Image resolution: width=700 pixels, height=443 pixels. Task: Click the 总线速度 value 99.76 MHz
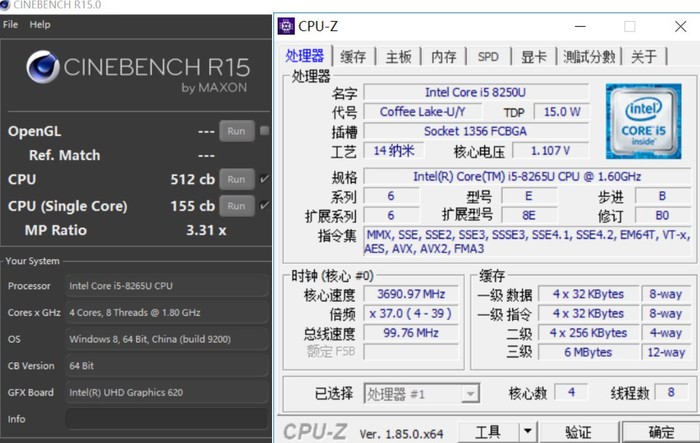click(x=411, y=333)
